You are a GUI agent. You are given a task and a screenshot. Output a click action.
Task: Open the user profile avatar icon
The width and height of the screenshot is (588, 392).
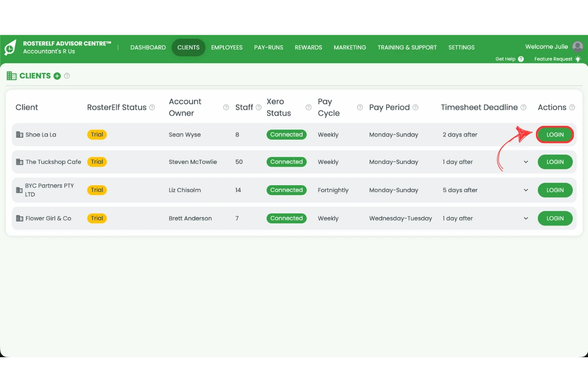click(x=578, y=47)
